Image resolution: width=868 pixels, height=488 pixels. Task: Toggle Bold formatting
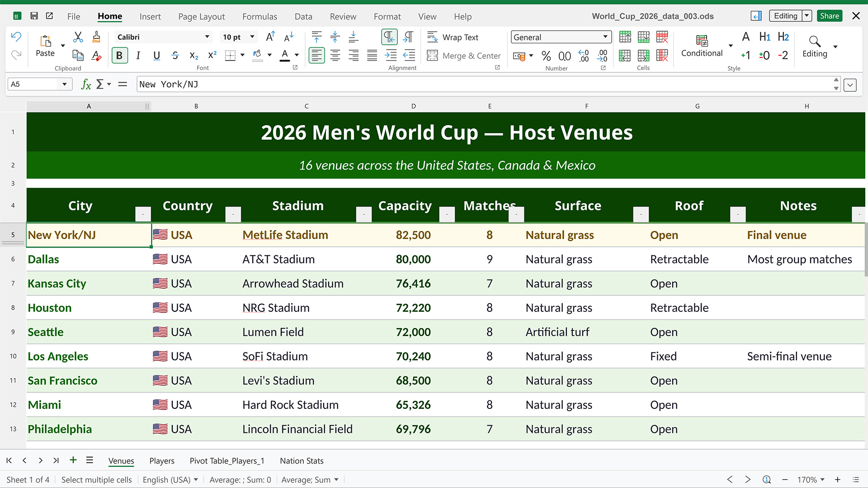(119, 56)
